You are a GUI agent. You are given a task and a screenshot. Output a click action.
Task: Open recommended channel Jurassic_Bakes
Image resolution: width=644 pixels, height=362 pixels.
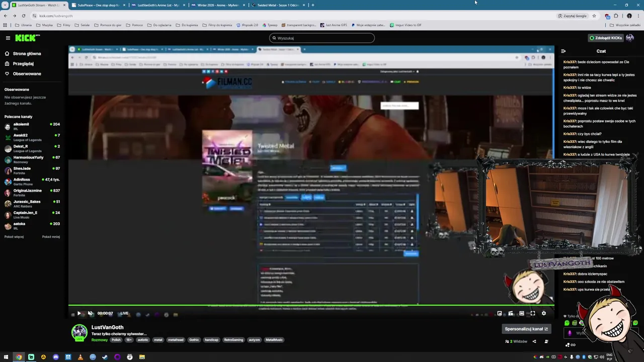click(x=32, y=203)
